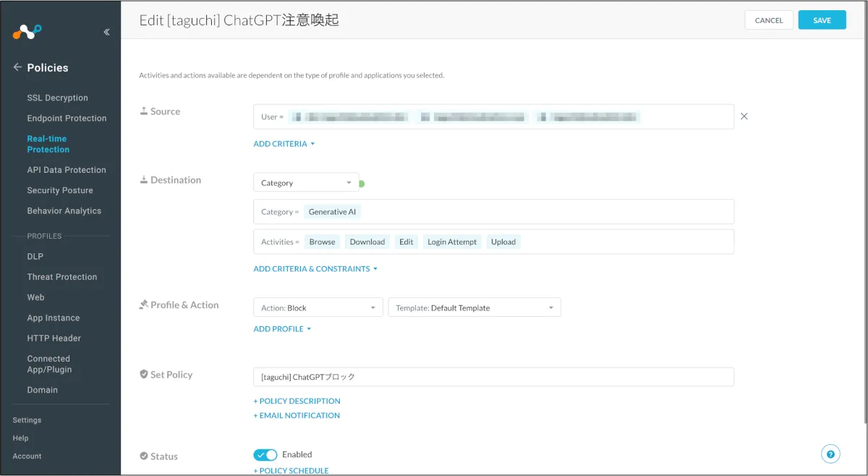Expand the ADD PROFILE menu
The height and width of the screenshot is (476, 868).
pyautogui.click(x=282, y=329)
